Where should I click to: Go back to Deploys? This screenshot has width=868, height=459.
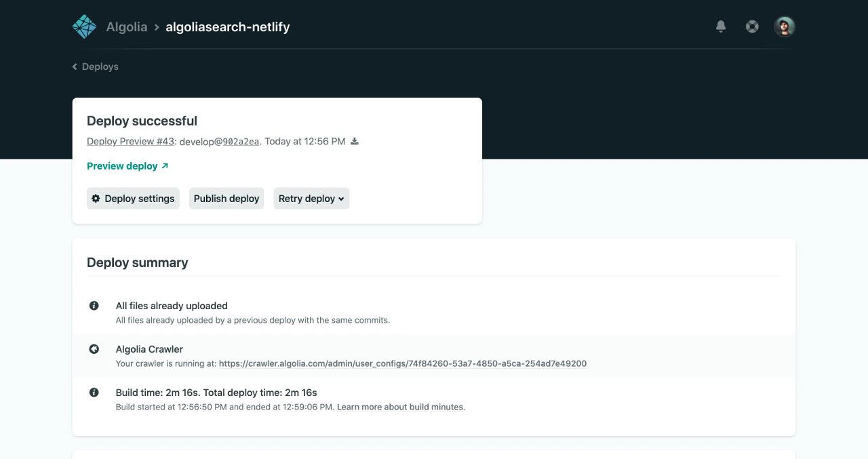96,66
